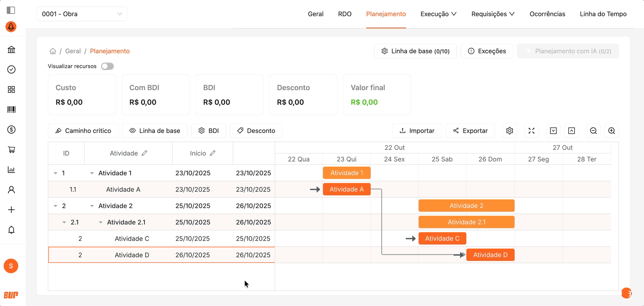Toggle the Caminho crítico highlight
The width and height of the screenshot is (644, 306).
(83, 131)
